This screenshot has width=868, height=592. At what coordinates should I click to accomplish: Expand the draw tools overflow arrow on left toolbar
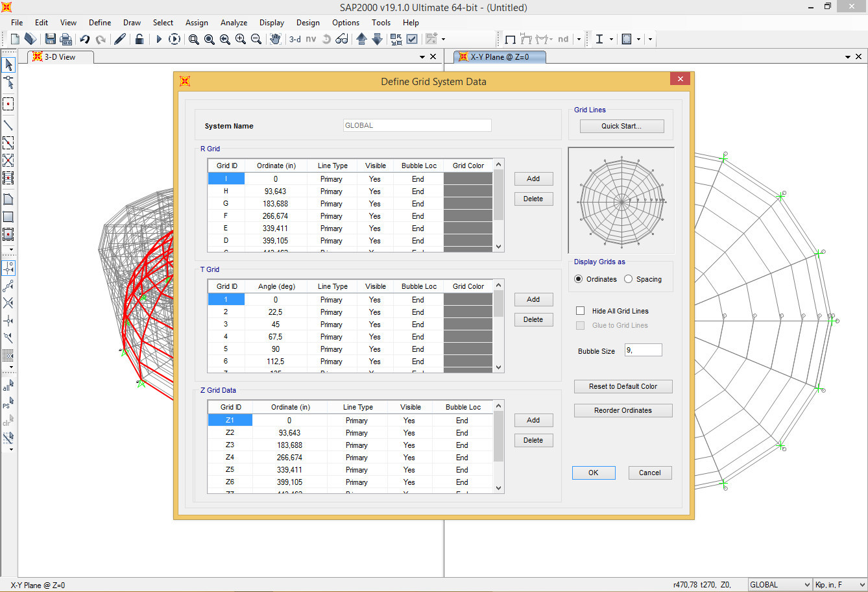[11, 250]
